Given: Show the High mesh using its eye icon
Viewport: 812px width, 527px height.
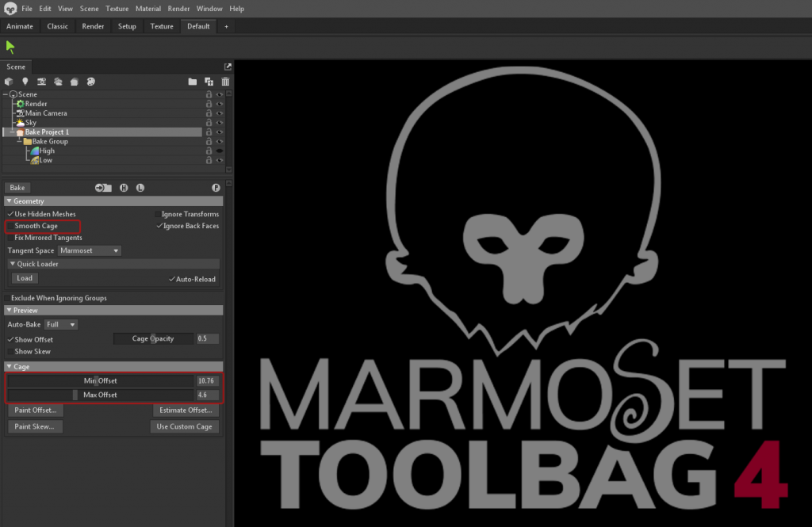Looking at the screenshot, I should 220,151.
